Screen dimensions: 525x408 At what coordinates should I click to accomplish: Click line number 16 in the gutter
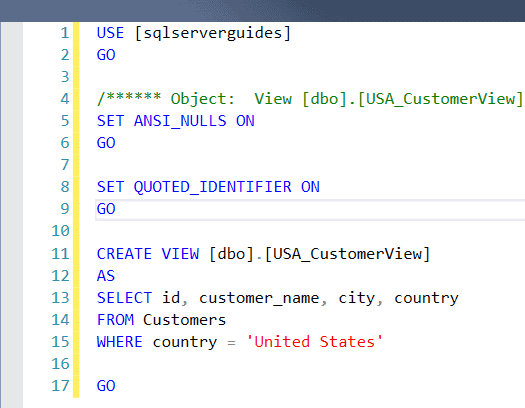tap(60, 364)
